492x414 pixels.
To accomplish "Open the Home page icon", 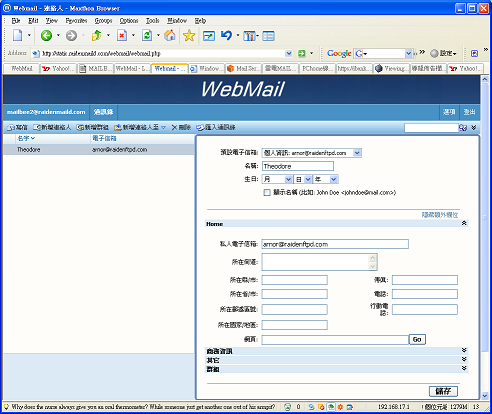I will coord(170,35).
